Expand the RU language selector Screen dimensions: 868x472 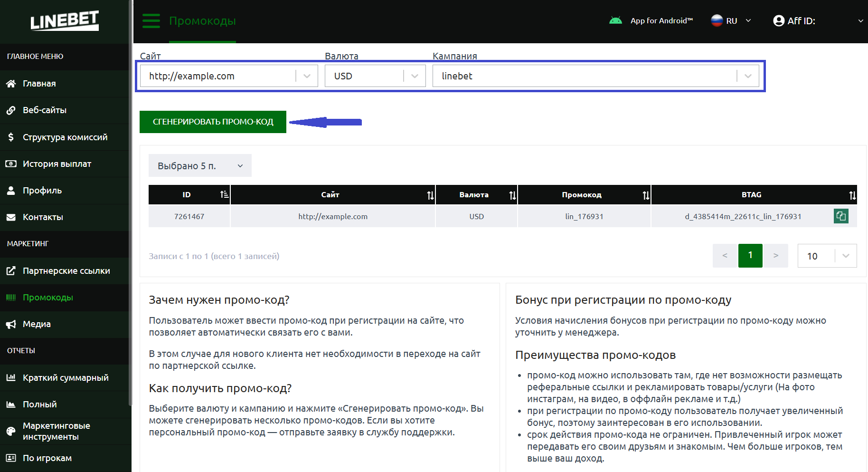coord(732,20)
